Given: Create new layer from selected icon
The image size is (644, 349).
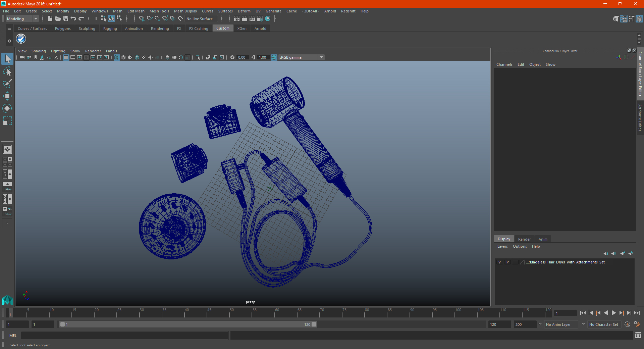Looking at the screenshot, I should click(x=631, y=253).
